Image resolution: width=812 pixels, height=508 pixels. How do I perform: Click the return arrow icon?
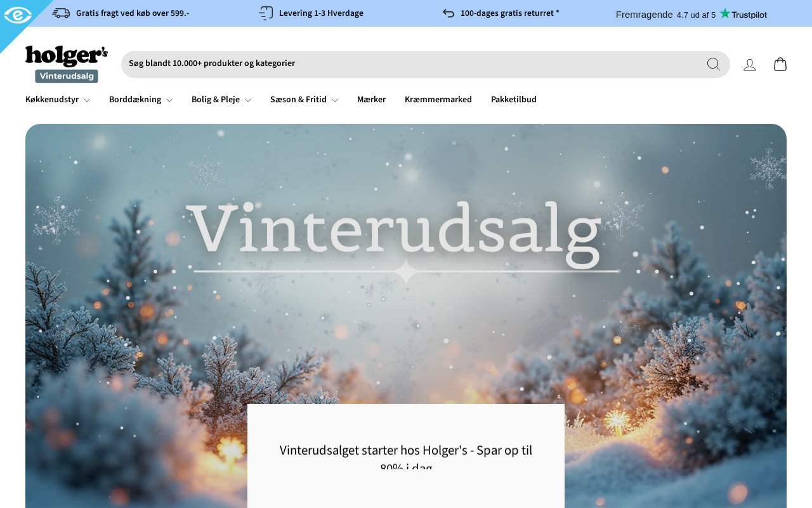449,13
